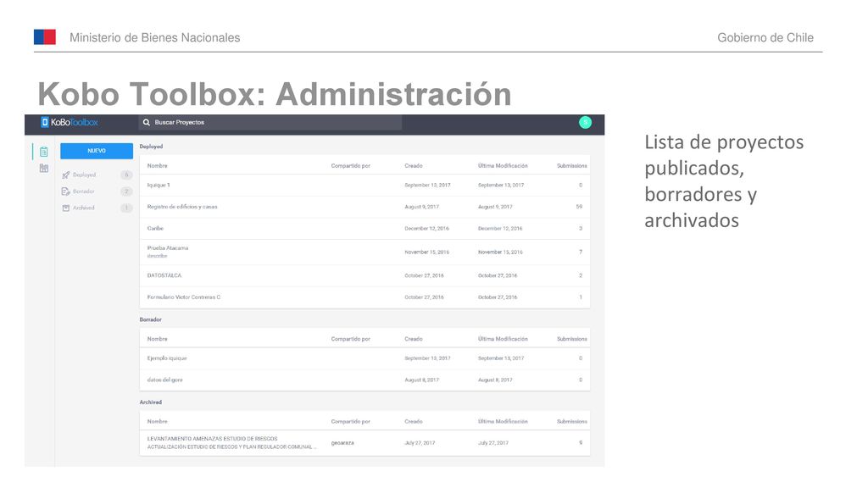Click the Borrador section heading
This screenshot has width=868, height=488.
tap(151, 319)
